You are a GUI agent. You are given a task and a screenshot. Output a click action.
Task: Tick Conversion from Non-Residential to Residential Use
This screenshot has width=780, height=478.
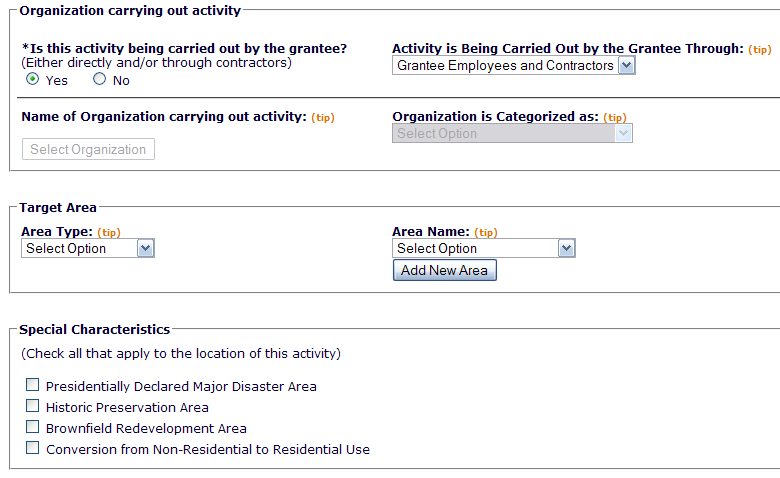(x=33, y=448)
